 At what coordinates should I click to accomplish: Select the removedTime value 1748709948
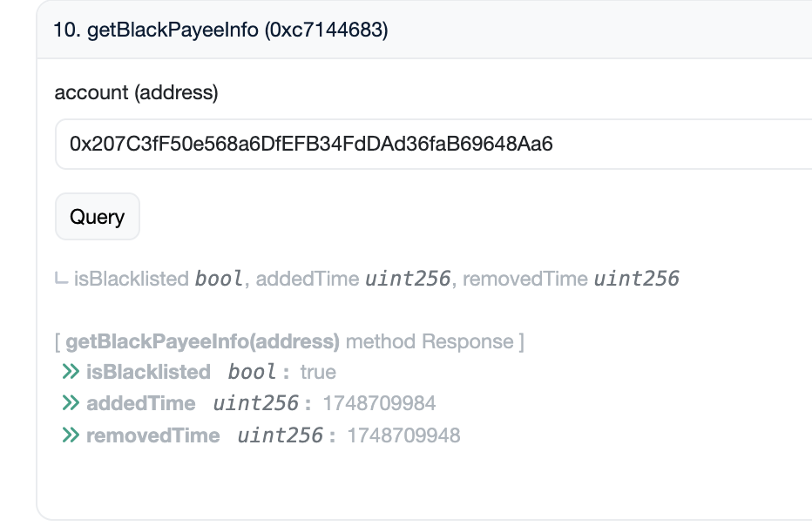click(x=403, y=435)
